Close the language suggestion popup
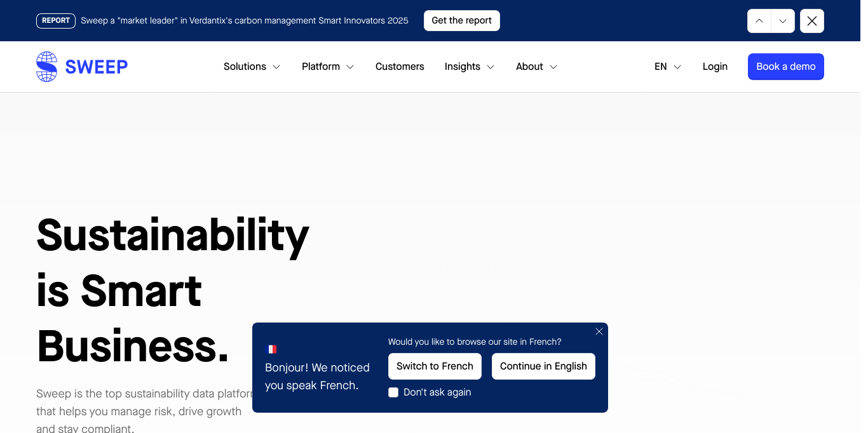The height and width of the screenshot is (433, 868). [599, 331]
